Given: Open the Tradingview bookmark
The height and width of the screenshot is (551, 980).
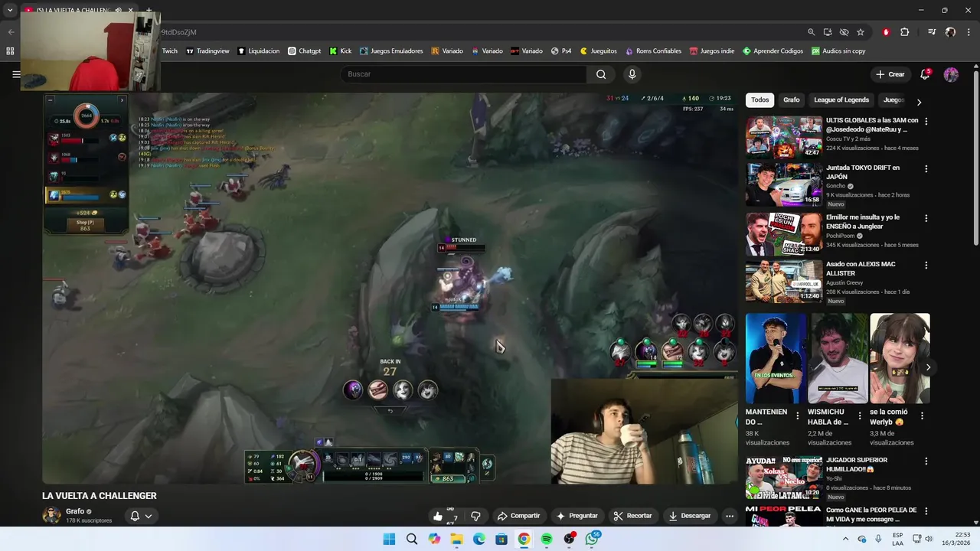Looking at the screenshot, I should [x=207, y=51].
